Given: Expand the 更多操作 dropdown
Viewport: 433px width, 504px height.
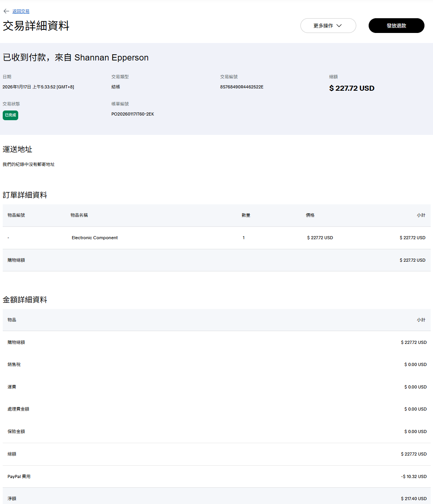Looking at the screenshot, I should pos(328,26).
